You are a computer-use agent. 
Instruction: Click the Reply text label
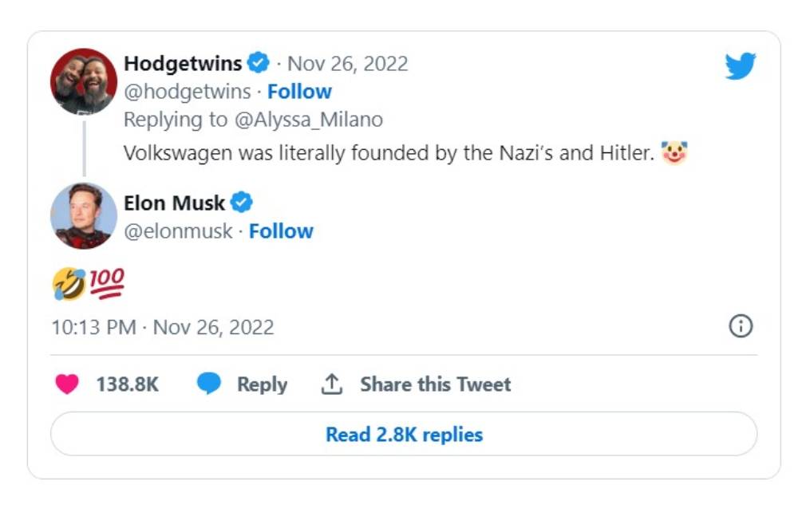(262, 384)
